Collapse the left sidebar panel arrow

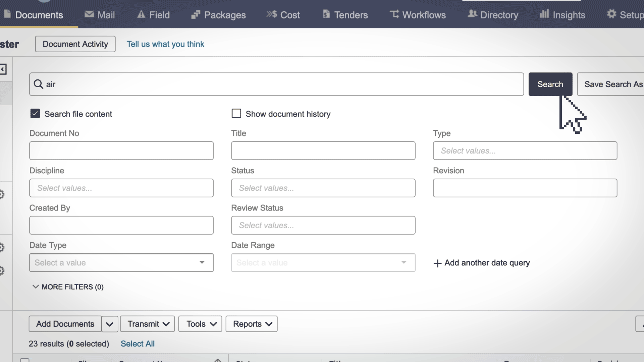(3, 69)
